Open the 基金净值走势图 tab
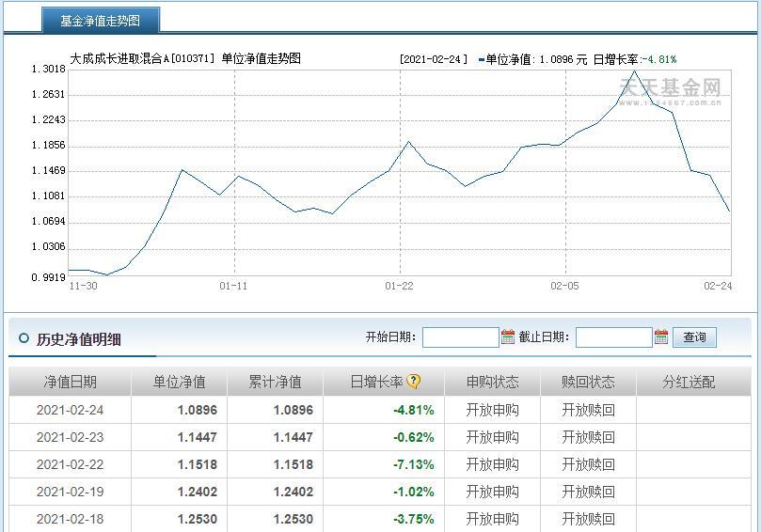This screenshot has width=761, height=532. click(101, 21)
